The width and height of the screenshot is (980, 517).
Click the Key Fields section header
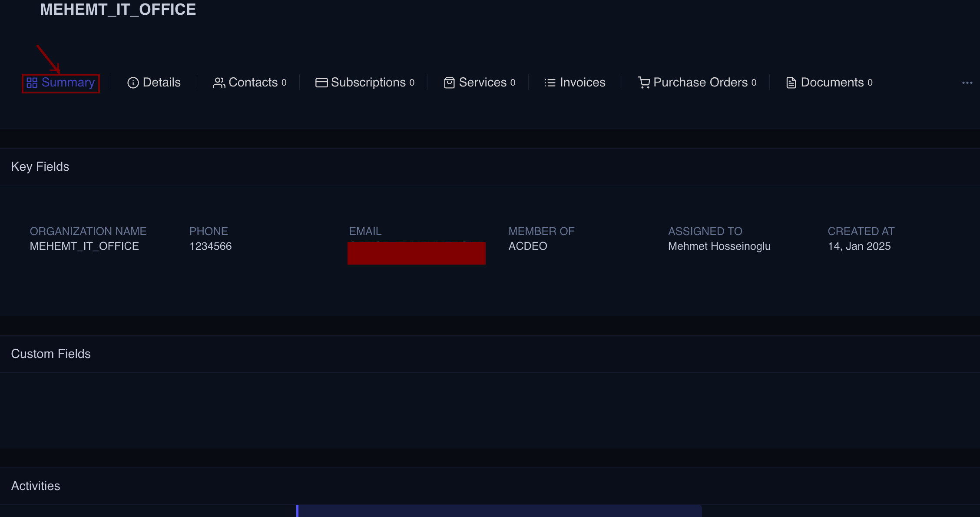(40, 167)
